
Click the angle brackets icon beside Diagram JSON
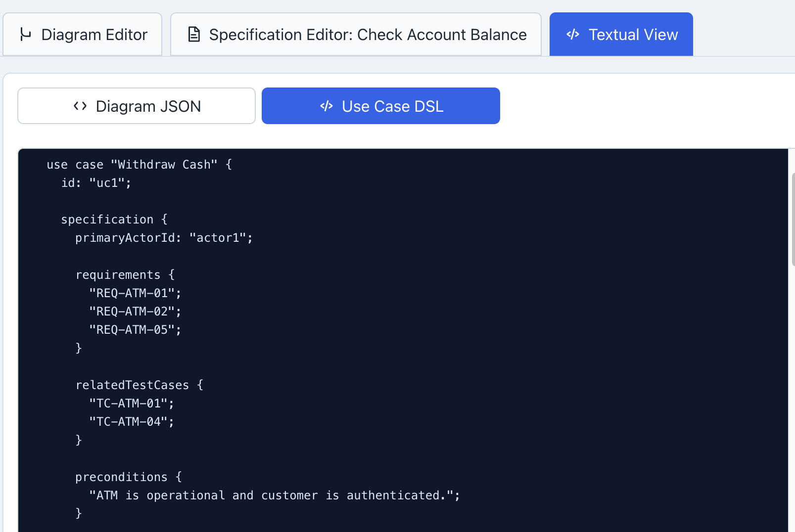[x=80, y=106]
